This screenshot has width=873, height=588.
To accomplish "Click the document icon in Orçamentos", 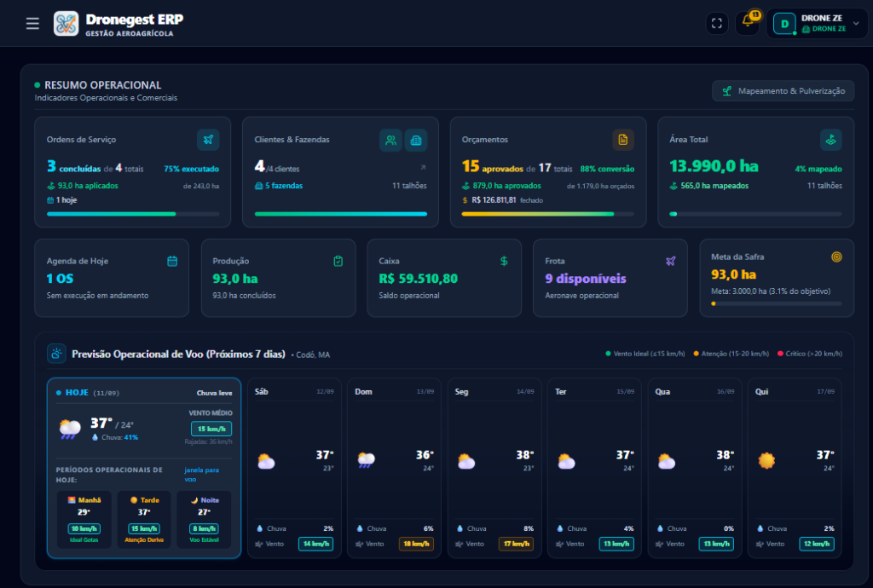I will (x=623, y=140).
